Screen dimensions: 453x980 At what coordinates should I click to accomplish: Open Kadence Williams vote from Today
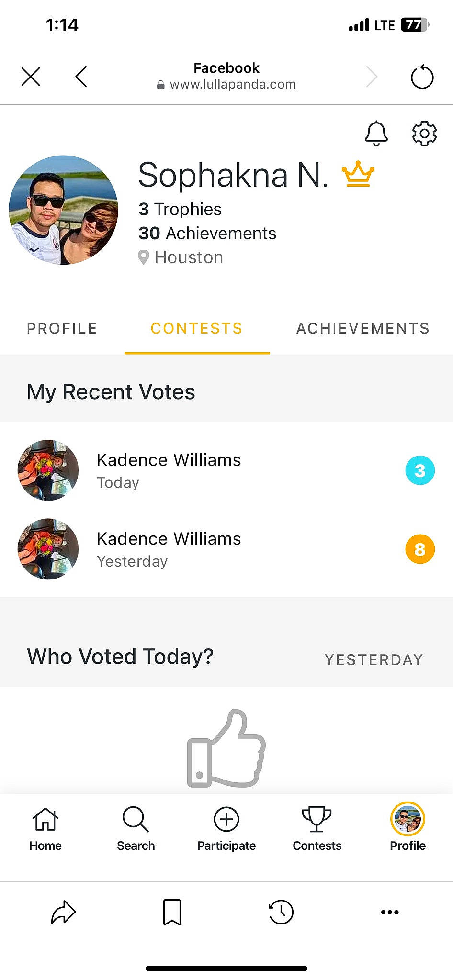(x=169, y=470)
